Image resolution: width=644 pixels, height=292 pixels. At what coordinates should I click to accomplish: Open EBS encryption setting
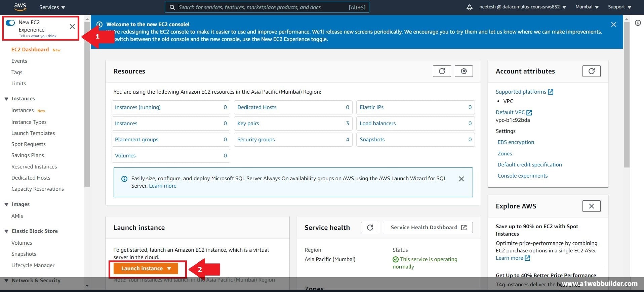[516, 142]
